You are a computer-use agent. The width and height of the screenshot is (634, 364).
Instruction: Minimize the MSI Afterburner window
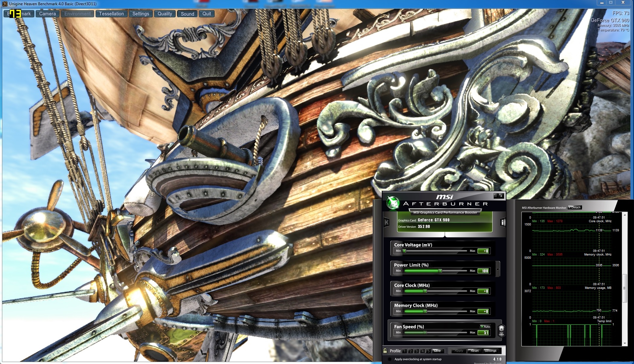tap(496, 196)
